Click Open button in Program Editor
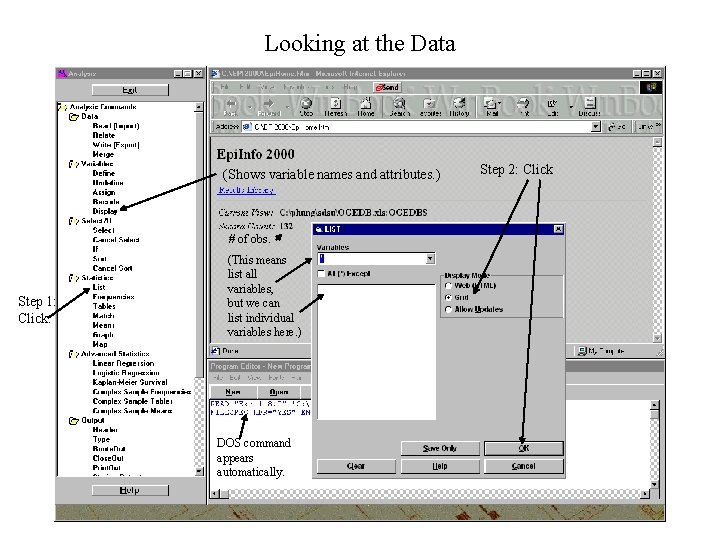The height and width of the screenshot is (540, 720). (x=279, y=392)
